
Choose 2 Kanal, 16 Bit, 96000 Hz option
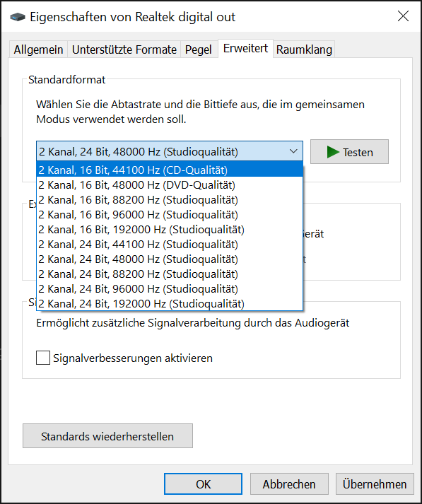tap(170, 214)
